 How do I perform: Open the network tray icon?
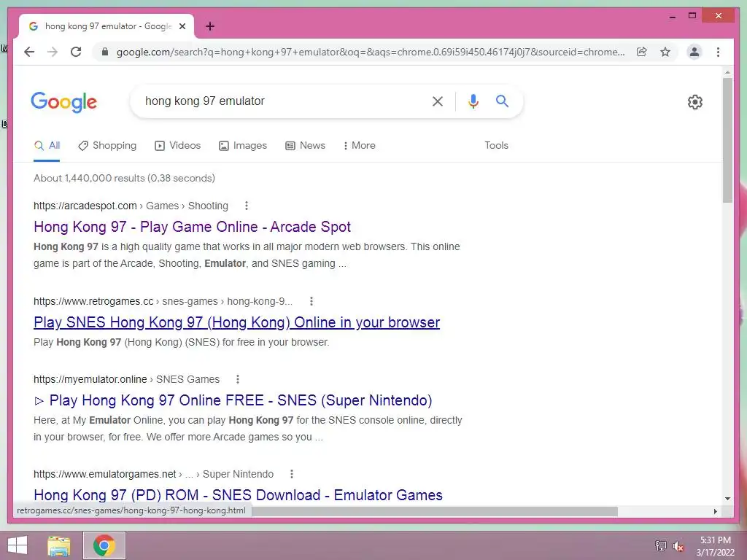[x=660, y=545]
